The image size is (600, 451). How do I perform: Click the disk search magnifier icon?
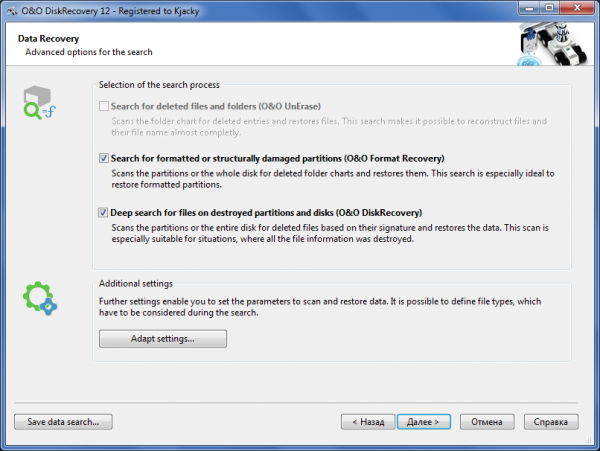pyautogui.click(x=39, y=102)
